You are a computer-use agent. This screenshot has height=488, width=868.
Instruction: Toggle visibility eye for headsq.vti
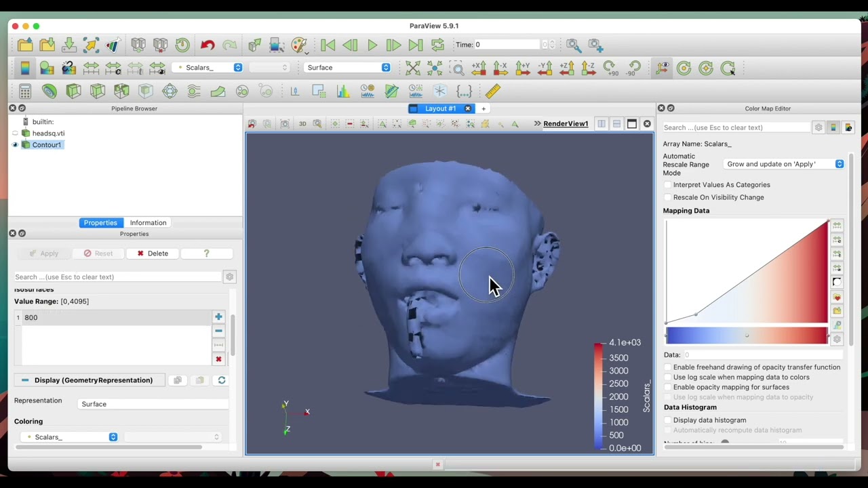15,134
